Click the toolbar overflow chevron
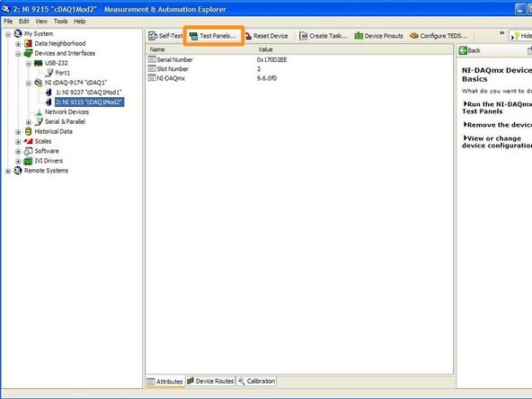532x399 pixels. click(x=501, y=33)
